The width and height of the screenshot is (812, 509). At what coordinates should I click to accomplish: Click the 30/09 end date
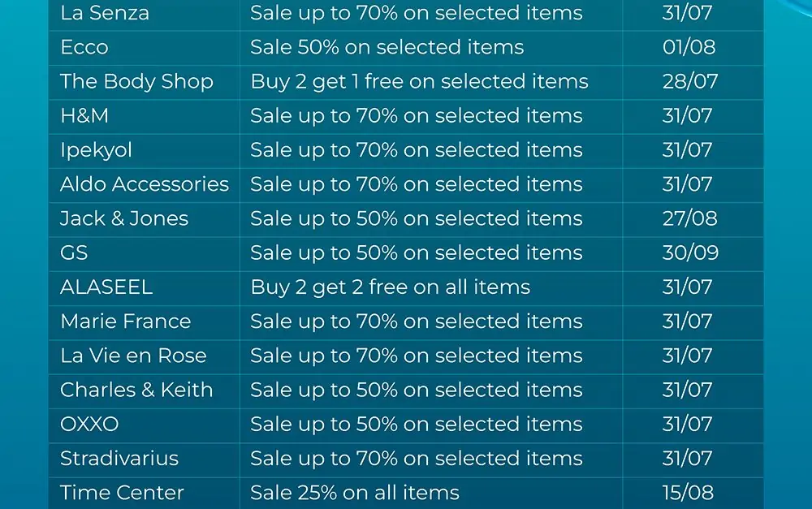690,252
